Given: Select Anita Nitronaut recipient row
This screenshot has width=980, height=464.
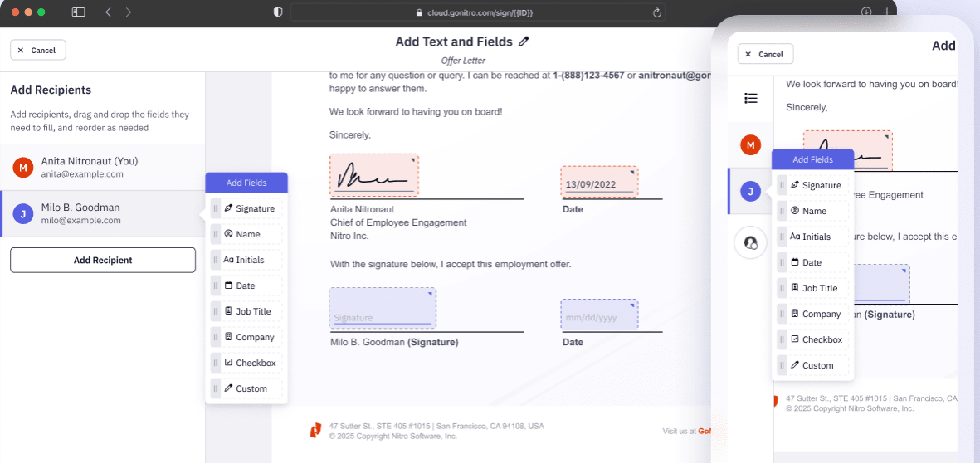Looking at the screenshot, I should [103, 167].
